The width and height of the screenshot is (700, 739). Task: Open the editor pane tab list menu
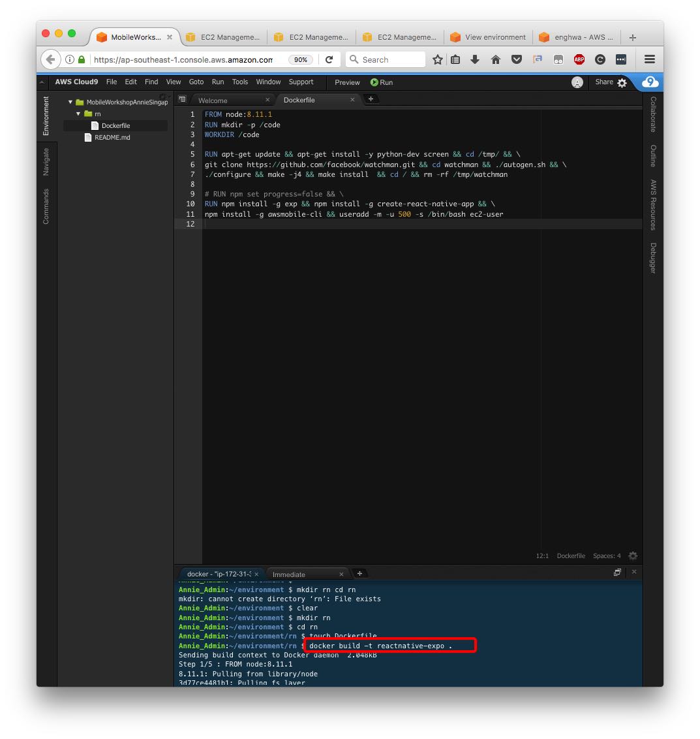pyautogui.click(x=182, y=99)
